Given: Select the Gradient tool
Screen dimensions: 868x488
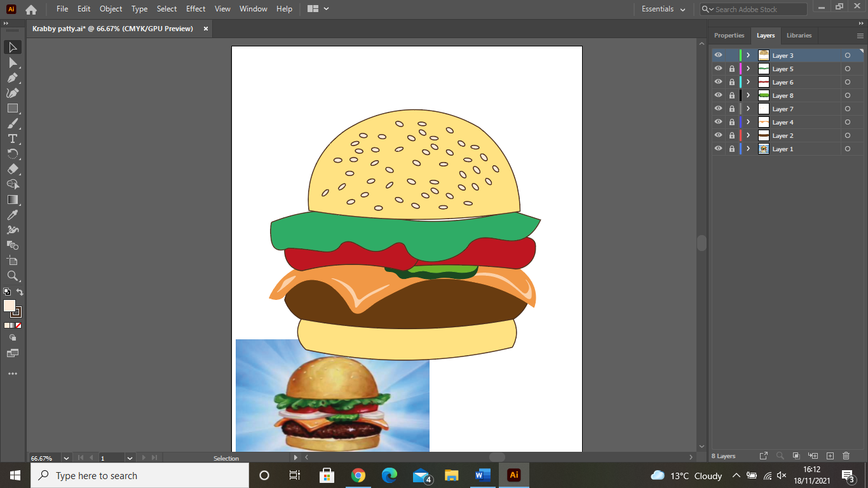Looking at the screenshot, I should 13,200.
